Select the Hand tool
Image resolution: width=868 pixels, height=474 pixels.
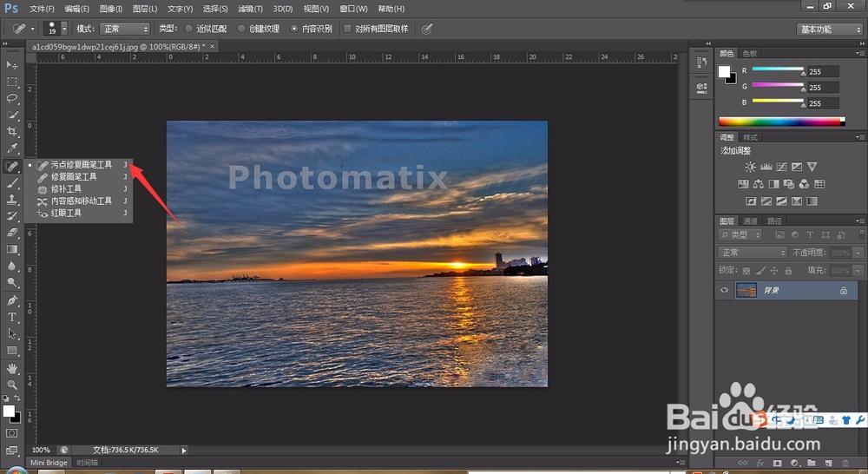tap(12, 367)
